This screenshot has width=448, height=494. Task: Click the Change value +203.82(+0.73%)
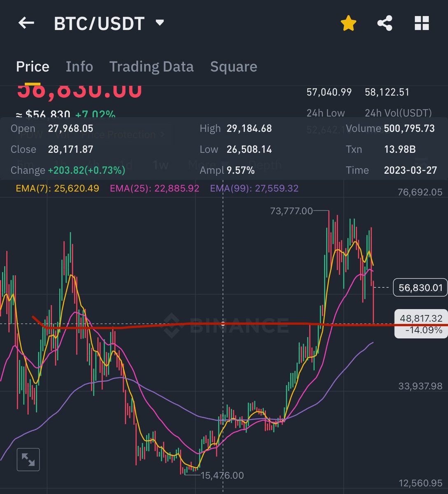86,170
